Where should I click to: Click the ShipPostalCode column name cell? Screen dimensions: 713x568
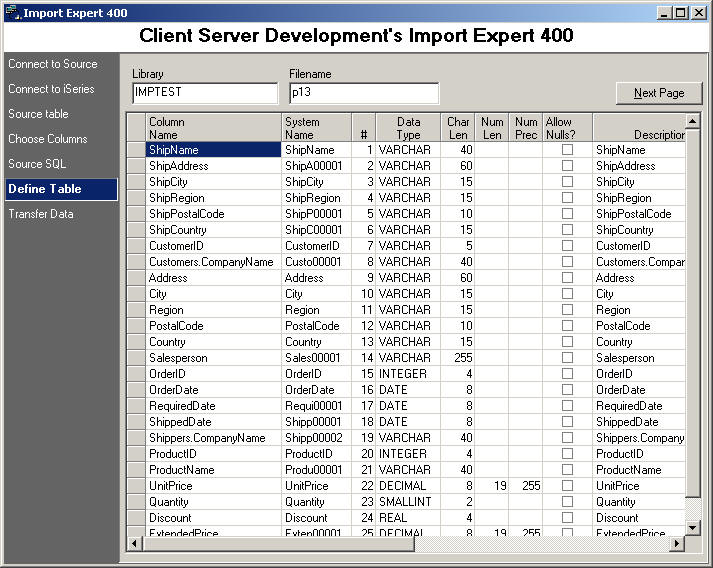tap(213, 214)
